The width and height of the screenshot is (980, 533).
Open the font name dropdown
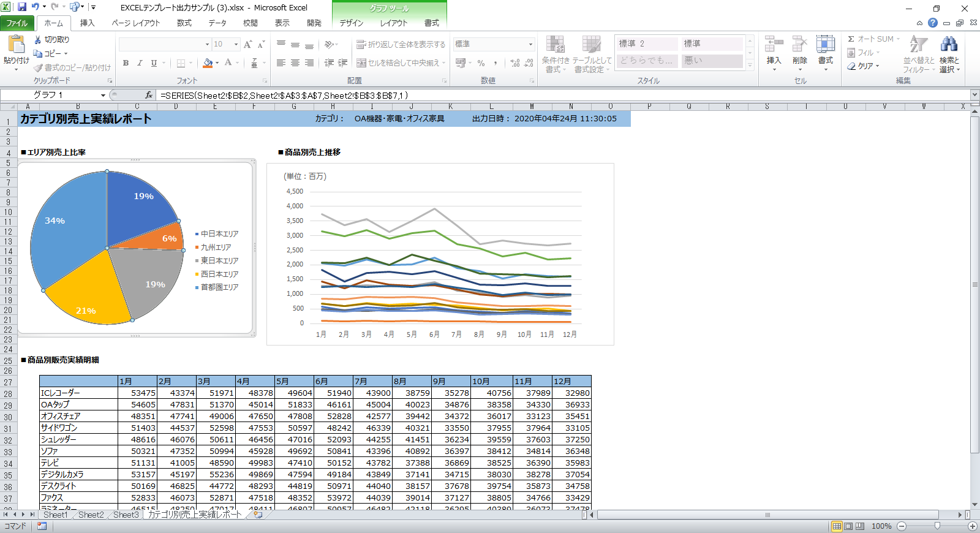click(x=207, y=44)
